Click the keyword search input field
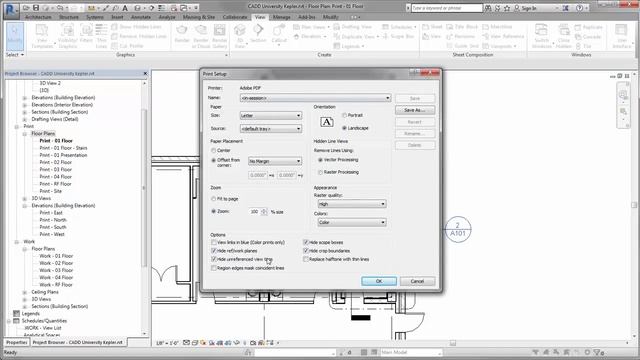Screen dimensions: 640x360 [447, 8]
